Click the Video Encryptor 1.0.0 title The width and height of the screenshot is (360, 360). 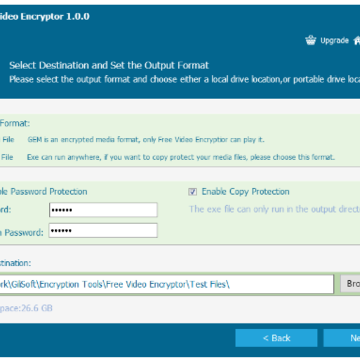(45, 16)
